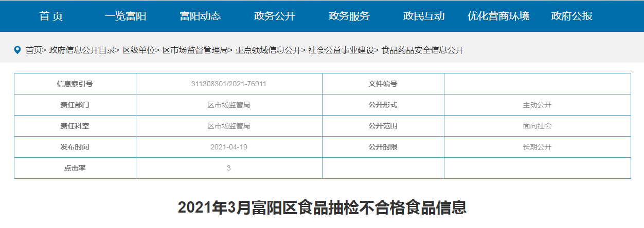Follow the 区级单位 breadcrumb link

point(138,50)
